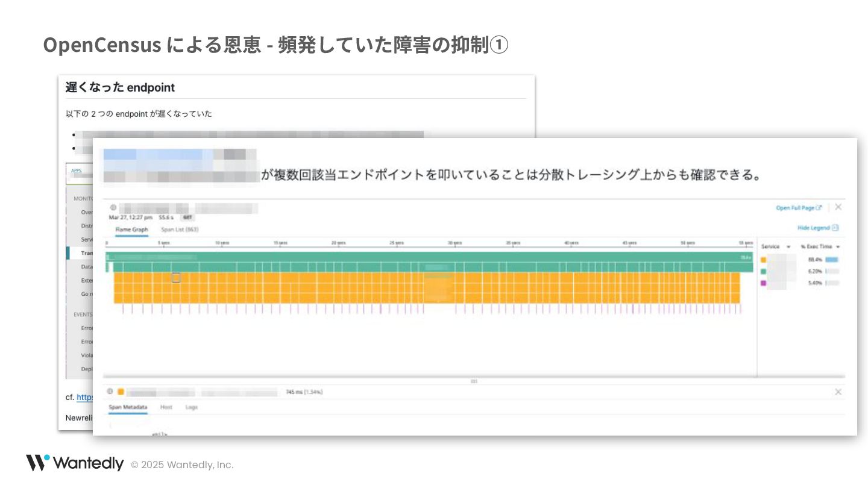Click the '© 2025 Wantedly, Inc.' footer text
Viewport: 868px width, 488px height.
point(182,465)
